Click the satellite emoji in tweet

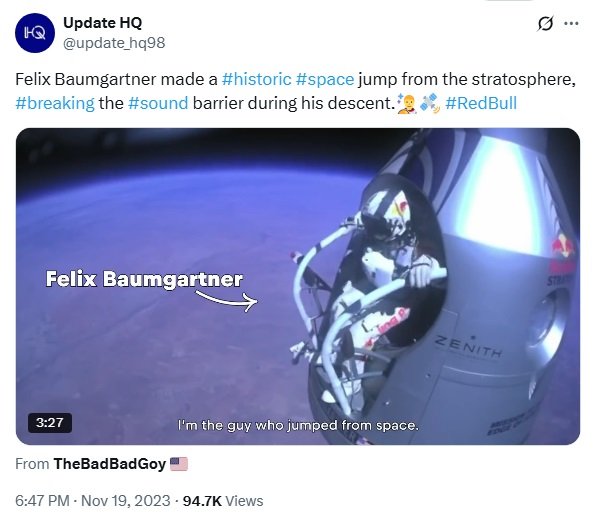[430, 104]
